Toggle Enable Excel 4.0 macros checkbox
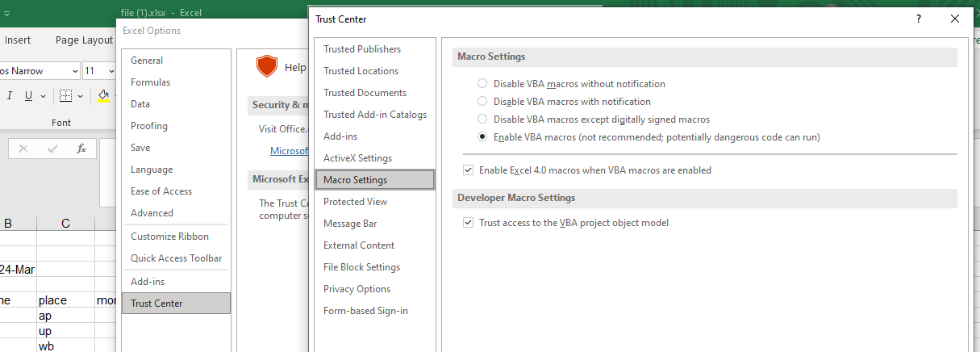980x352 pixels. [x=469, y=170]
